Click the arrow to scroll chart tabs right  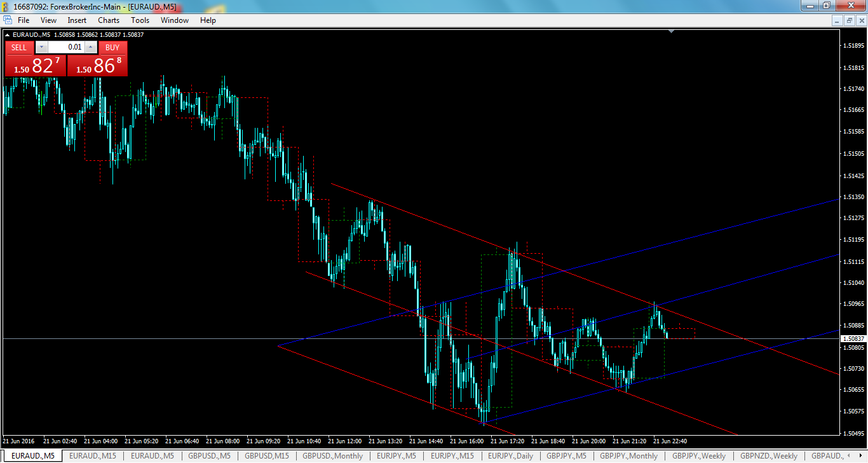[x=861, y=455]
